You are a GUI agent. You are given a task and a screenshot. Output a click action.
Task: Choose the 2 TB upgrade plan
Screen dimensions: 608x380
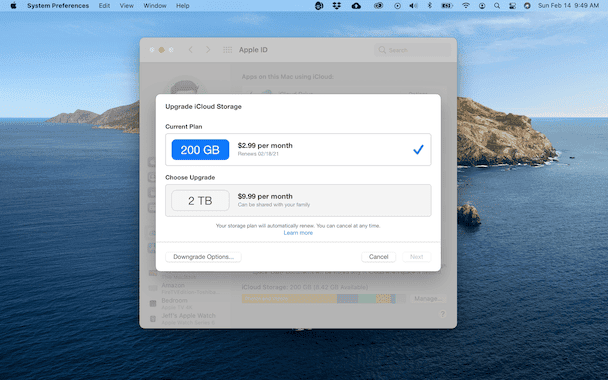coord(298,200)
